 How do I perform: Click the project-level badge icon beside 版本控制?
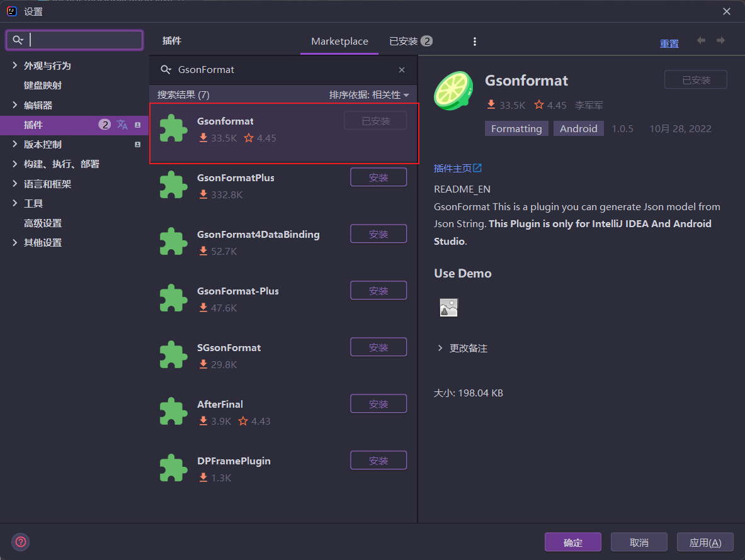coord(138,144)
